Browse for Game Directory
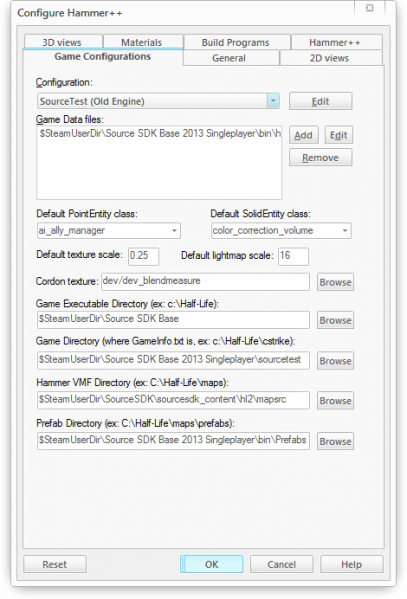407x599 pixels. pos(335,361)
